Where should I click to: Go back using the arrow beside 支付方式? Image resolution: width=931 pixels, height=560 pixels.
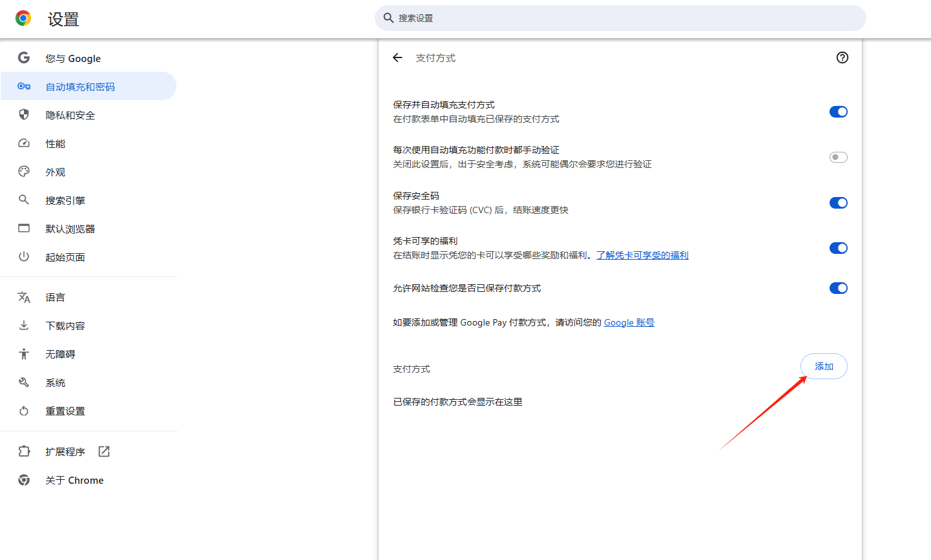[397, 57]
